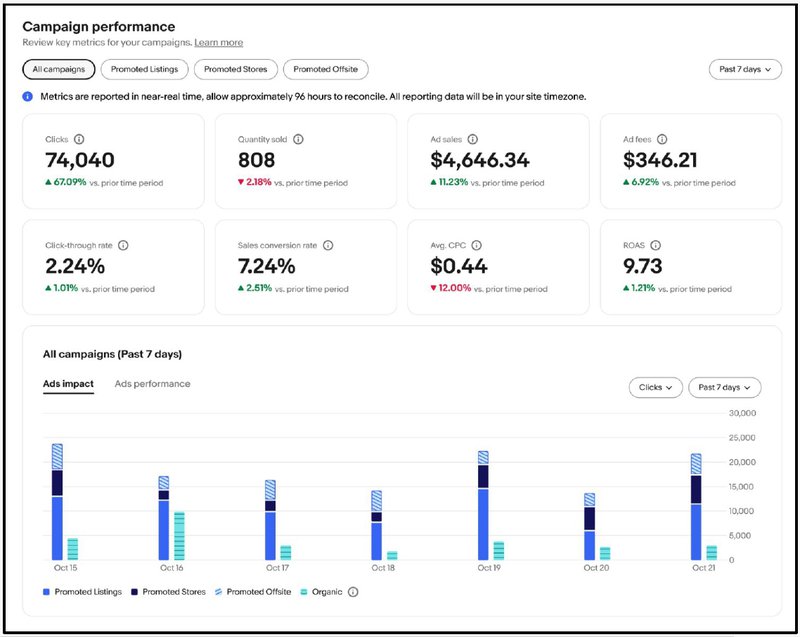Click the Oct 15 axis label
800x637 pixels.
coord(65,568)
